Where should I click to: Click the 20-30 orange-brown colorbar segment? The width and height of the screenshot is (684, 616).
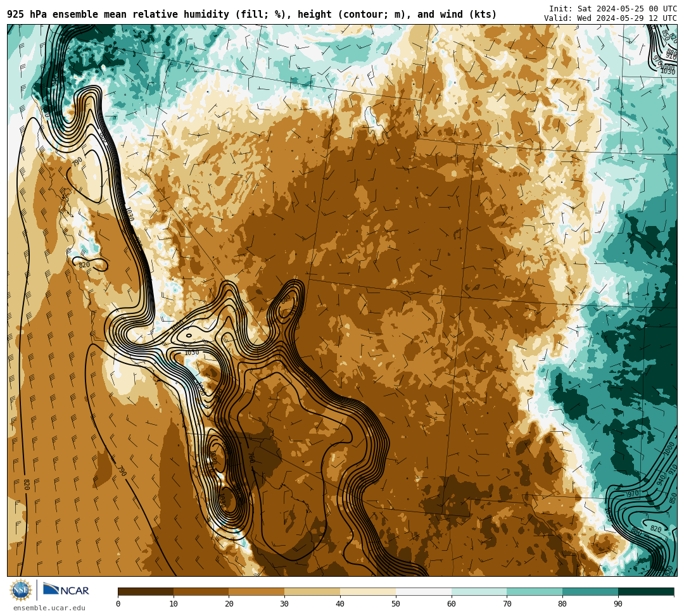tap(257, 591)
